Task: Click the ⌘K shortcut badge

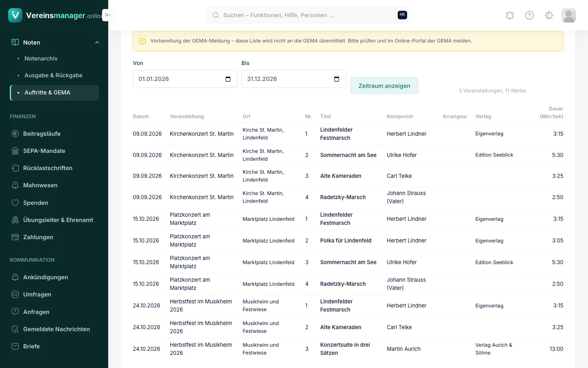Action: pyautogui.click(x=402, y=15)
